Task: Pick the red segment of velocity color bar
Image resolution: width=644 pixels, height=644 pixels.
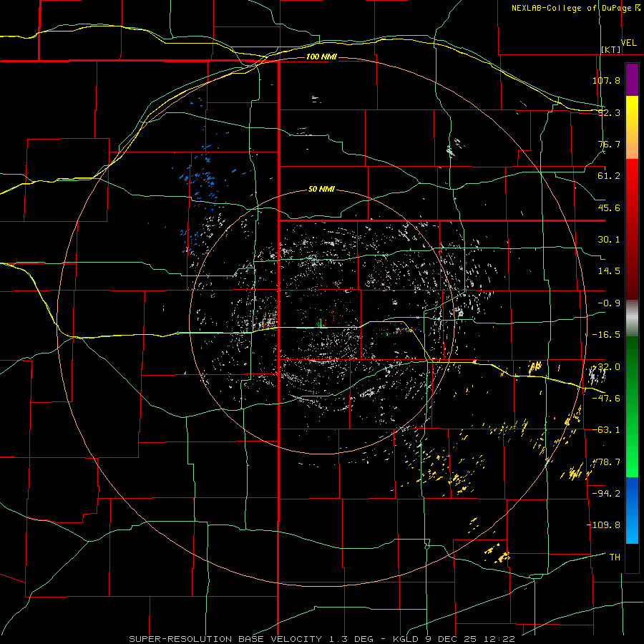Action: [x=632, y=229]
